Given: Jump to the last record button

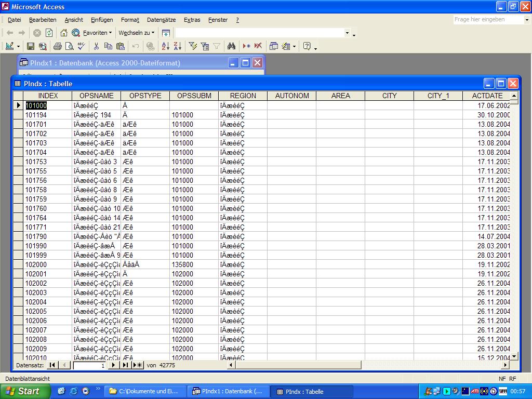Looking at the screenshot, I should pyautogui.click(x=125, y=365).
